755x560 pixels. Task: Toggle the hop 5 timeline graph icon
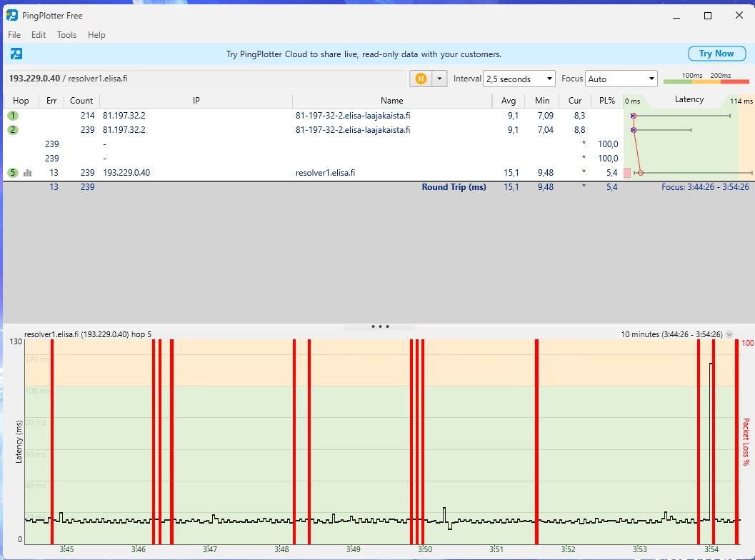28,173
